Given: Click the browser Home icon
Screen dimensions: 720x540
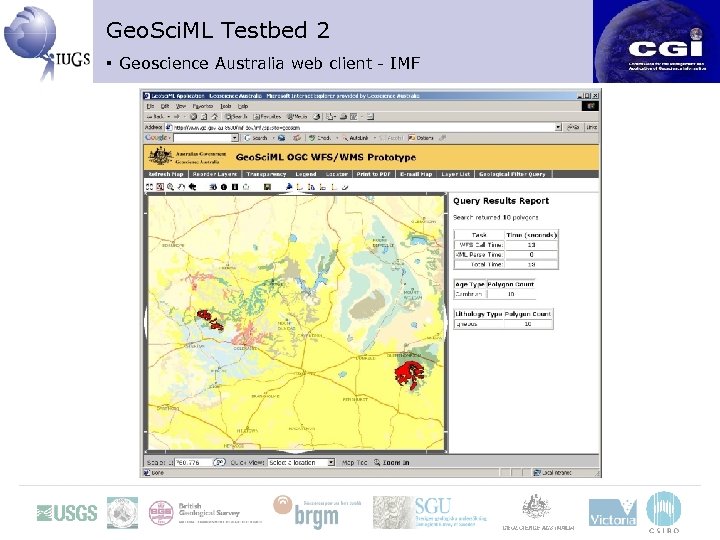Looking at the screenshot, I should 214,117.
